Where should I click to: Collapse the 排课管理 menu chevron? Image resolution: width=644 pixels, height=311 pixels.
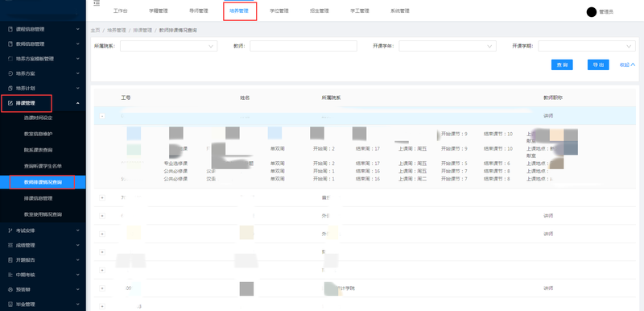(x=77, y=103)
